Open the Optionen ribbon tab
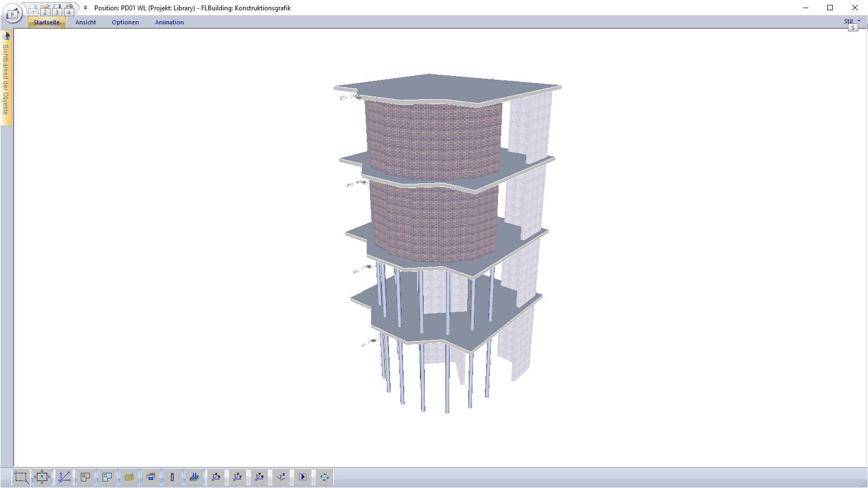 point(125,22)
